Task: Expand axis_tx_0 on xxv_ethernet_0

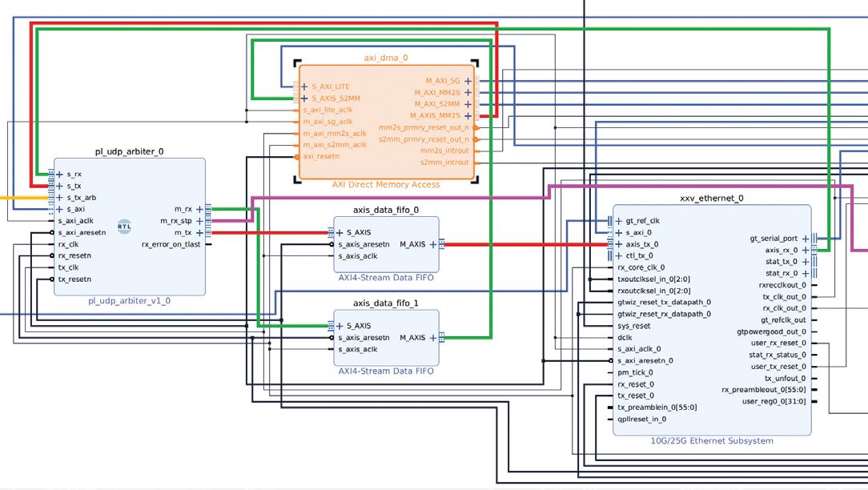Action: click(x=619, y=244)
